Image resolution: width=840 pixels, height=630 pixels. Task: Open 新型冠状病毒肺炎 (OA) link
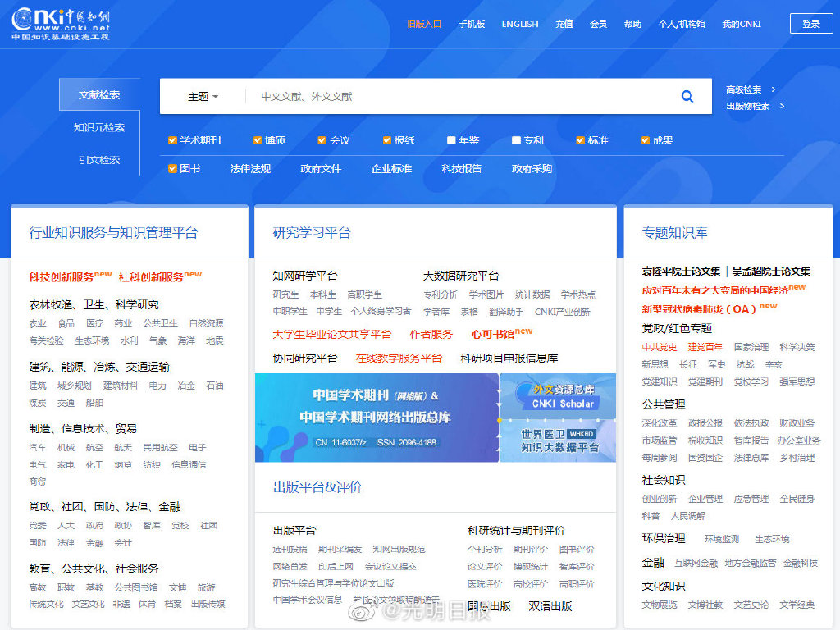click(x=699, y=309)
